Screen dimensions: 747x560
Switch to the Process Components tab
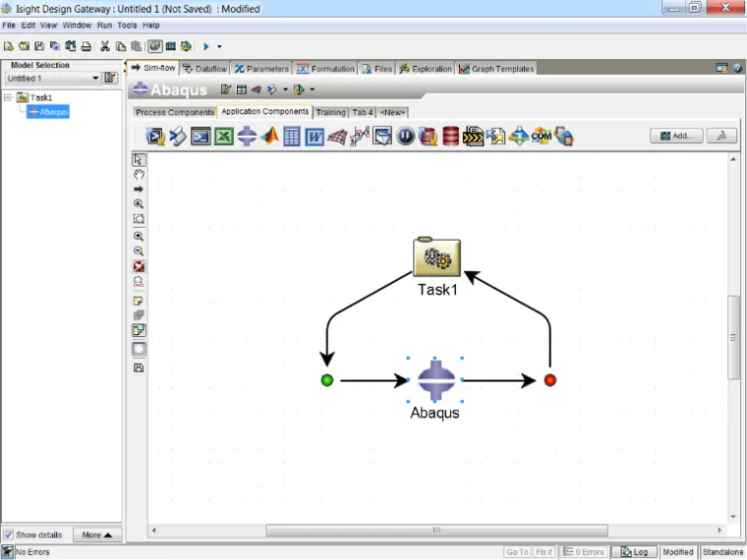tap(175, 112)
